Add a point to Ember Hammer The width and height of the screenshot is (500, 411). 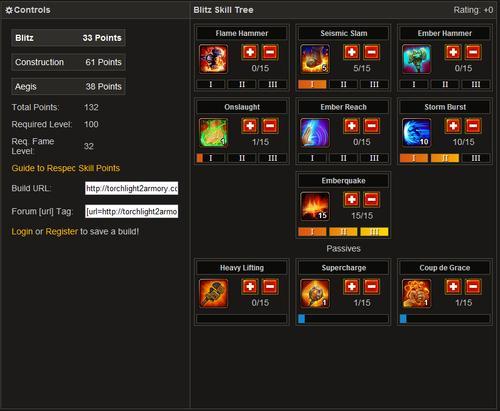point(453,52)
